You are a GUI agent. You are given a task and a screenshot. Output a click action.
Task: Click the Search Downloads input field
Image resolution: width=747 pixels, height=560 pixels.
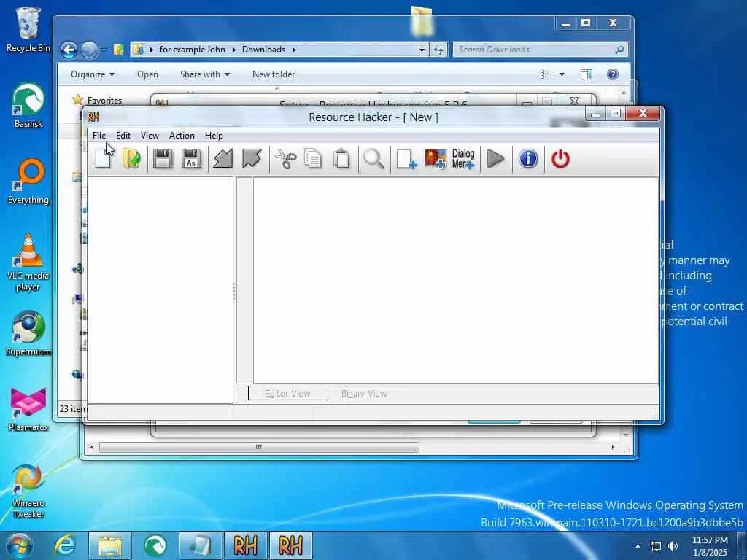(541, 50)
